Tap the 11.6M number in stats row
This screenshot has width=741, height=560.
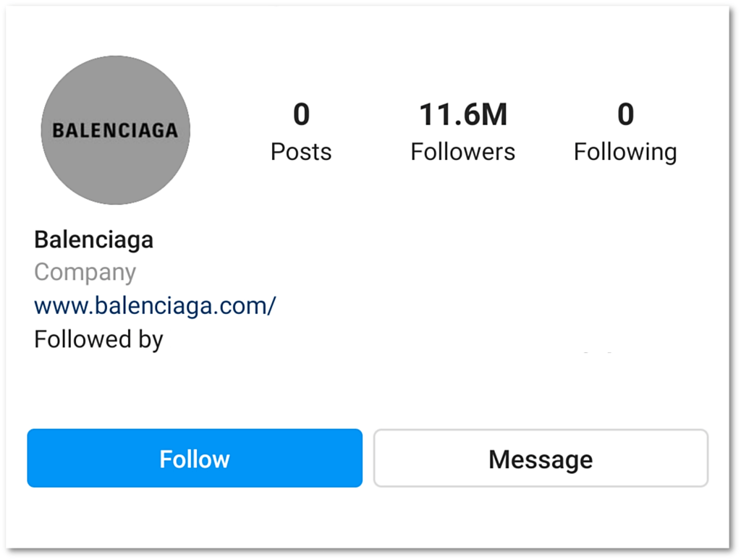tap(463, 114)
